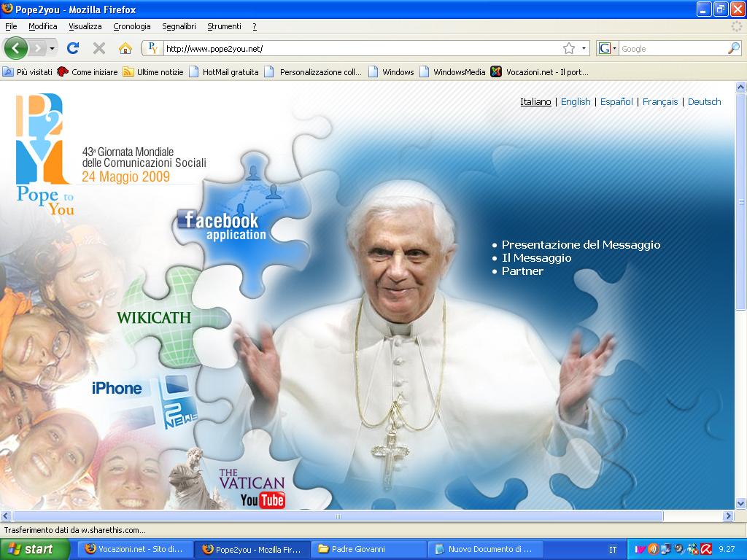Open the Ultime notizie feed bookmark
The width and height of the screenshot is (747, 560).
pos(153,72)
